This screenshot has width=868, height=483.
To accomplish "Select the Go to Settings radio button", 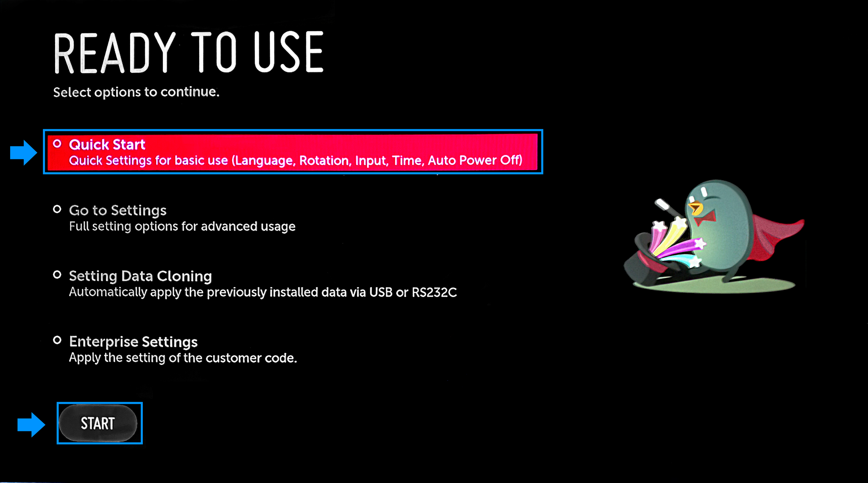I will (57, 209).
